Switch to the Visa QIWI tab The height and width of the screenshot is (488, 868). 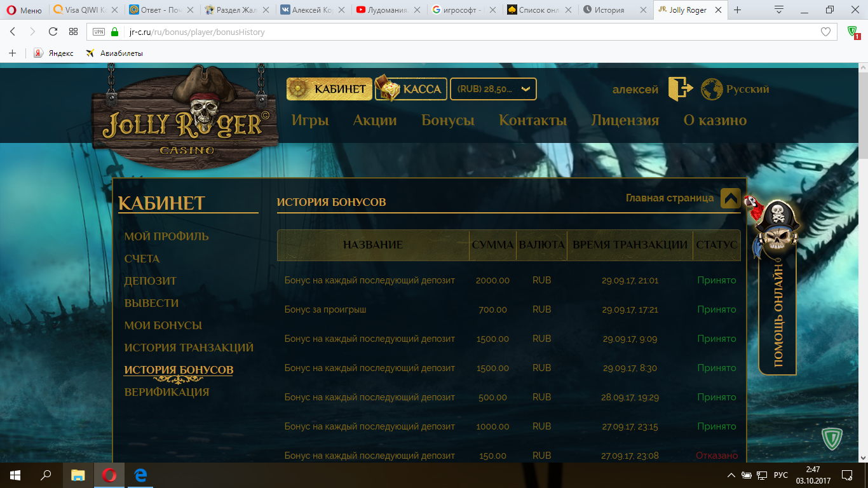pos(85,10)
